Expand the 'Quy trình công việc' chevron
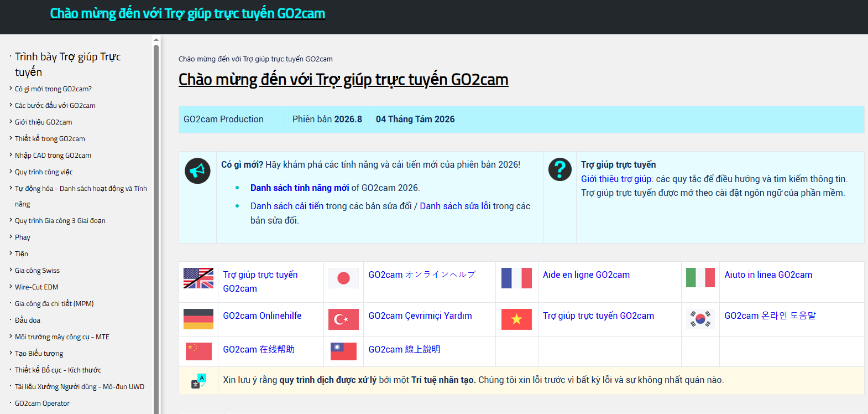This screenshot has width=868, height=414. coord(11,171)
